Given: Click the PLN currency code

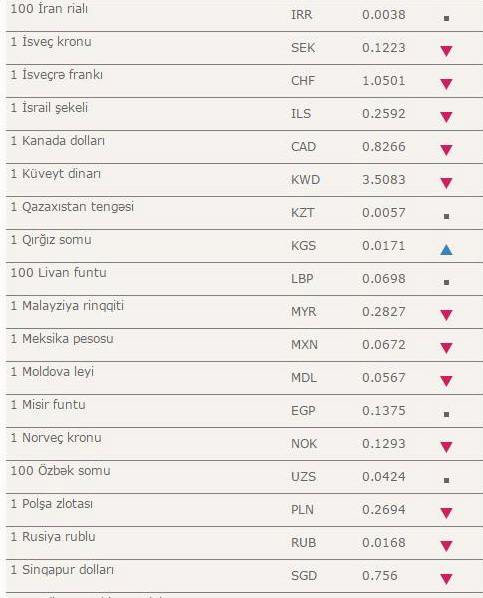Looking at the screenshot, I should click(302, 510).
